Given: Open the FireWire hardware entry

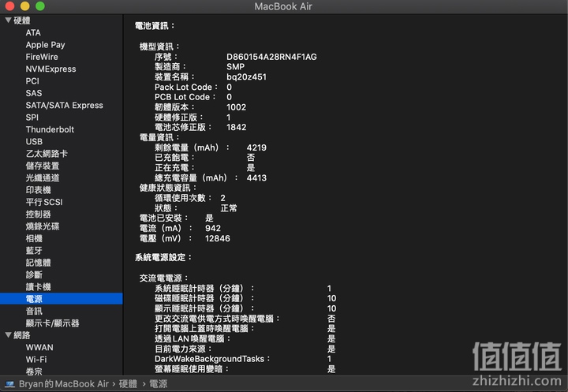Looking at the screenshot, I should pyautogui.click(x=42, y=57).
